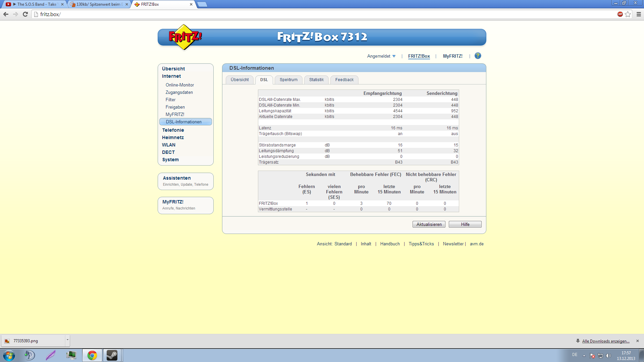Open the Statistik tab
This screenshot has width=644, height=362.
point(316,79)
